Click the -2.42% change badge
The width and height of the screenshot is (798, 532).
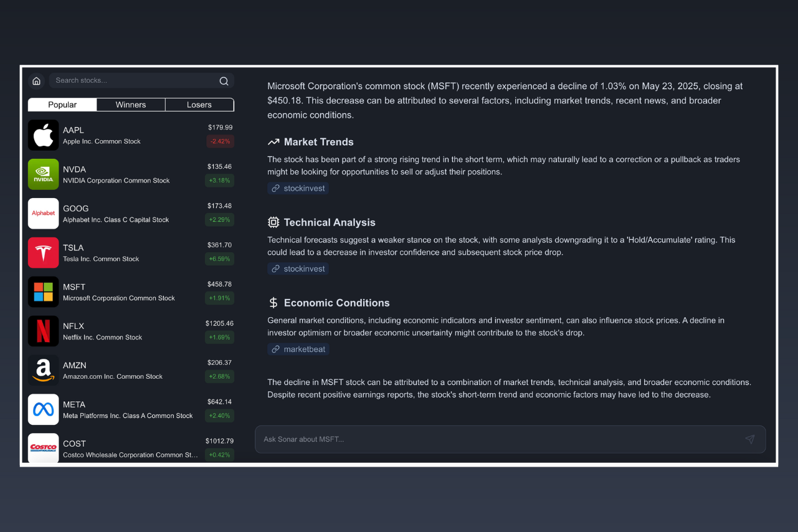click(220, 141)
